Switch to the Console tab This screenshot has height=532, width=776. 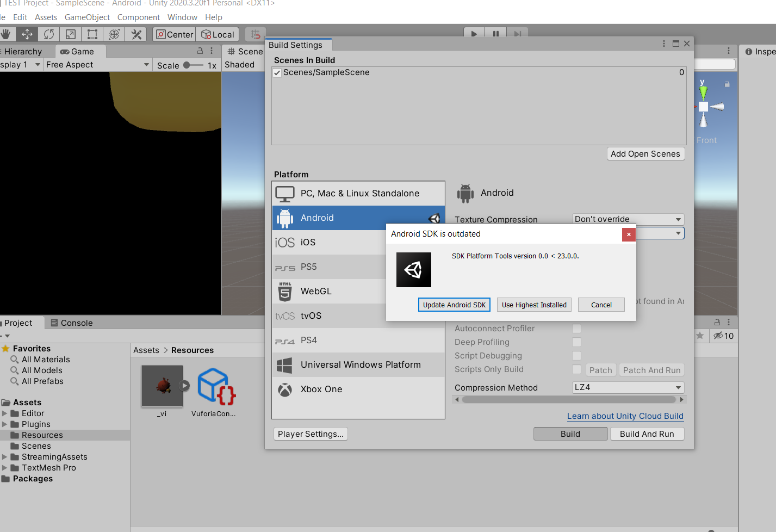pos(72,323)
